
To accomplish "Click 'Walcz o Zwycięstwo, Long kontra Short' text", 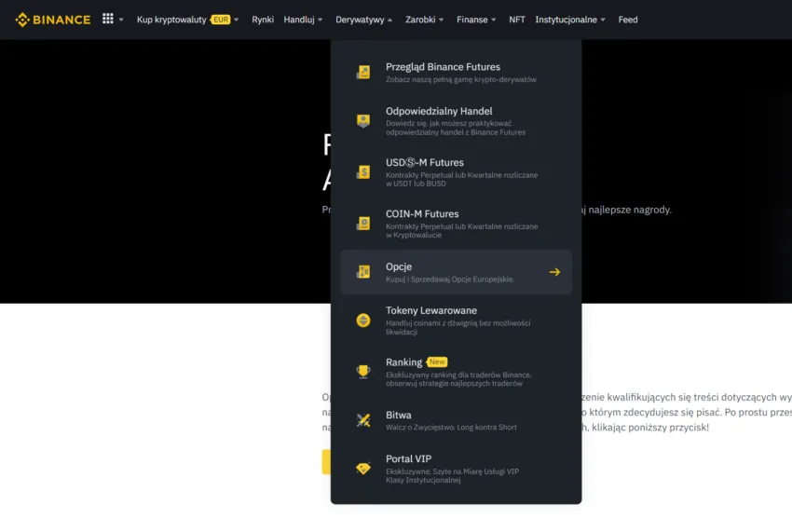I will click(451, 428).
